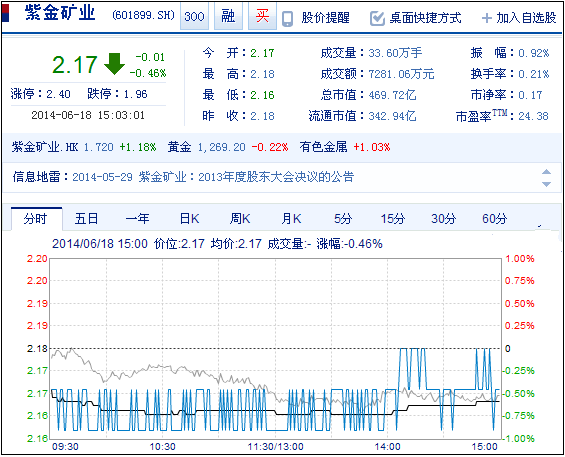Image resolution: width=565 pixels, height=457 pixels.
Task: Switch to the 周K chart tab
Action: [240, 219]
